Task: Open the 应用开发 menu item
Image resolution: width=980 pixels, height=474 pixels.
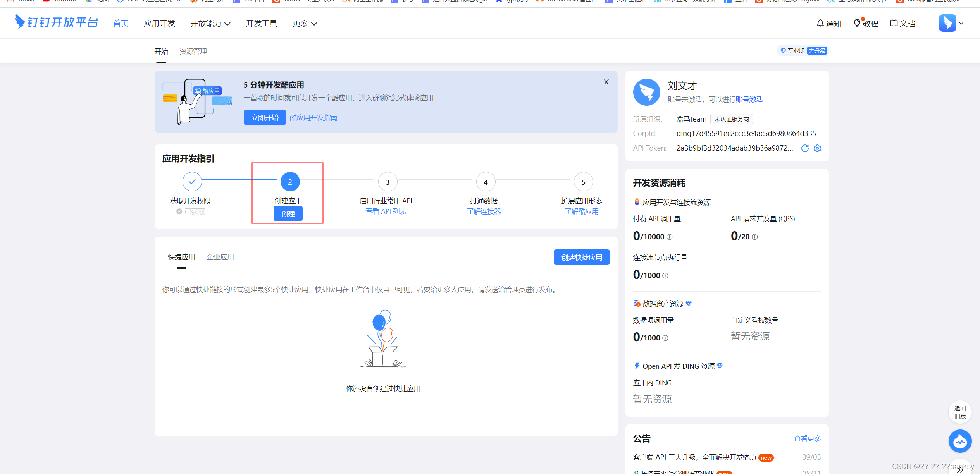Action: [x=159, y=24]
